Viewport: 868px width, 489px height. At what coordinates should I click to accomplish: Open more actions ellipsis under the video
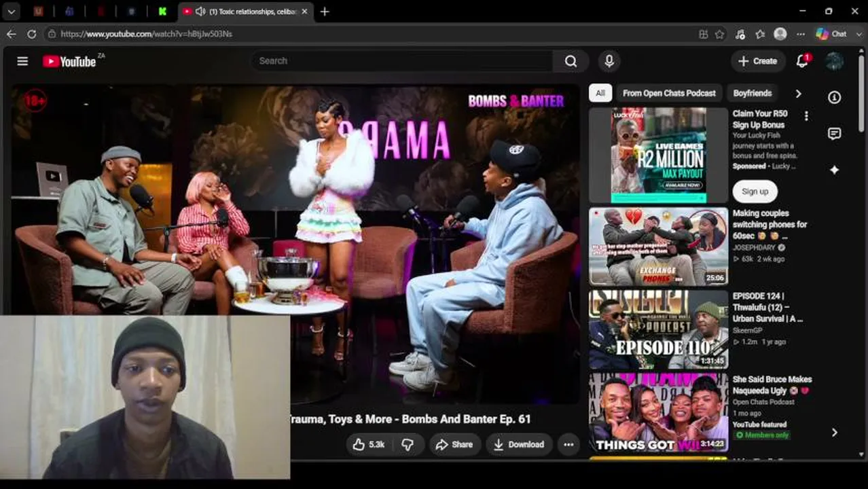click(x=568, y=444)
